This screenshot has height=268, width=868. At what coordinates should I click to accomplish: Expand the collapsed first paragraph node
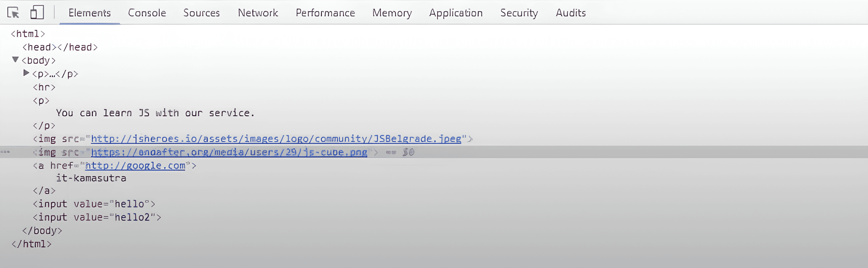pos(26,73)
